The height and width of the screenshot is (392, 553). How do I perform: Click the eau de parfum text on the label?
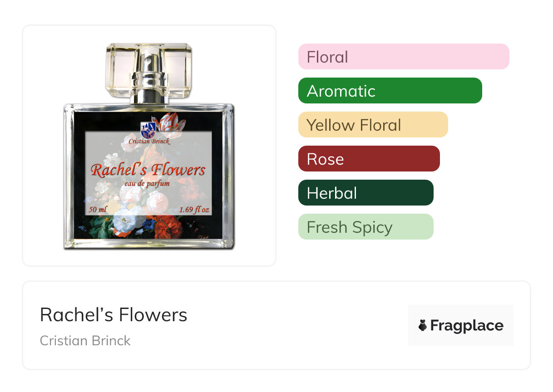coord(147,183)
